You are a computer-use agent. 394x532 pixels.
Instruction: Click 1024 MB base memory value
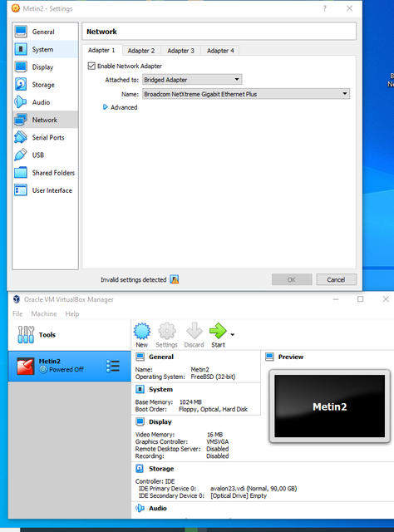click(190, 401)
